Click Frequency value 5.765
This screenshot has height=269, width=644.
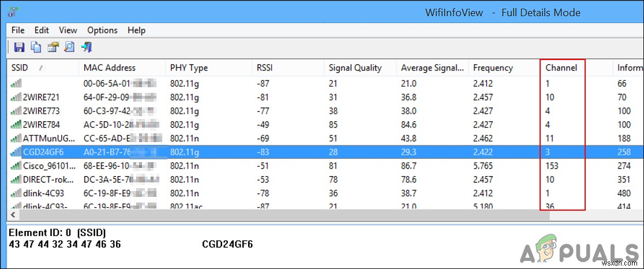[484, 166]
